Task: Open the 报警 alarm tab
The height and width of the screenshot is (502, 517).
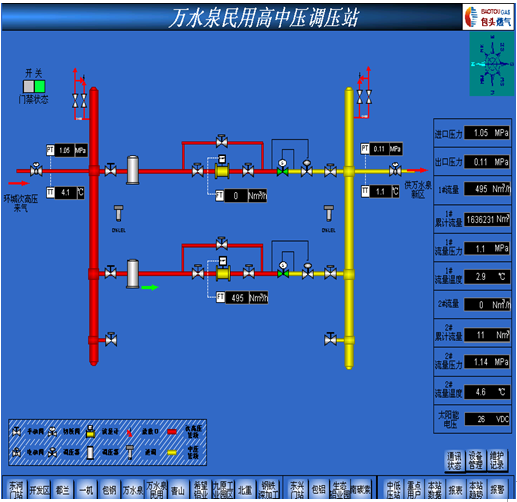Action: [x=498, y=489]
